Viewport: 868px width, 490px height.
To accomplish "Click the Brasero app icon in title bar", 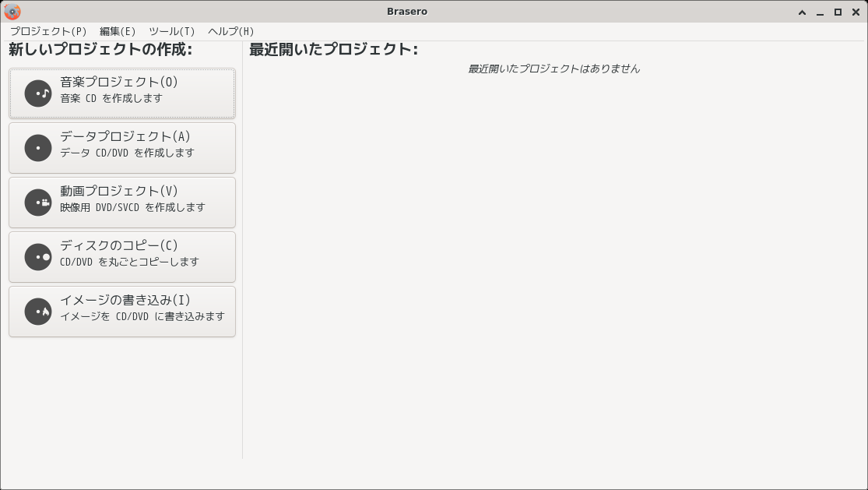I will click(12, 11).
